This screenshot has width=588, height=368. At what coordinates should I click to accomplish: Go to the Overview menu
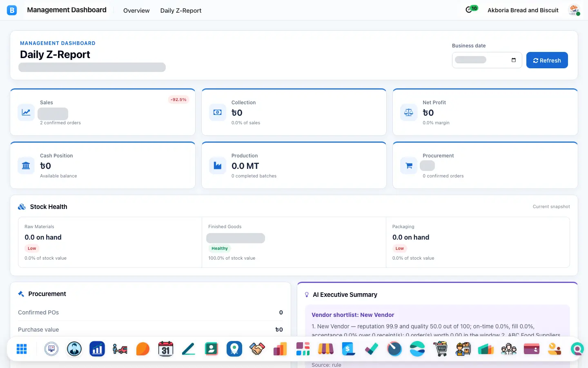[x=136, y=11]
